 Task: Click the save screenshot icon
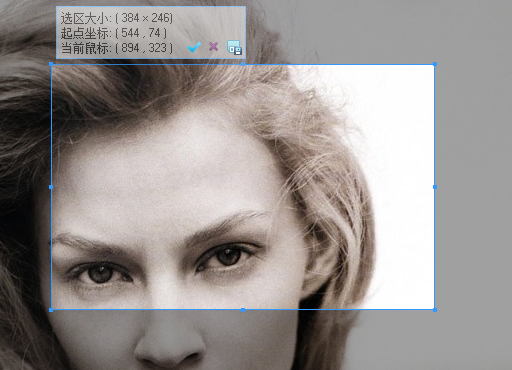234,48
